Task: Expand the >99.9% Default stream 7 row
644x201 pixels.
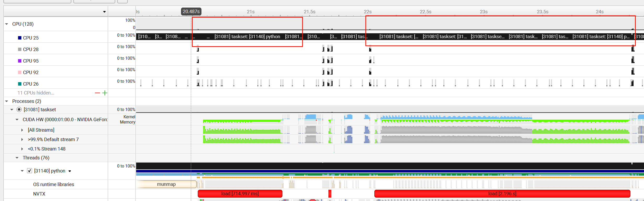Action: point(22,139)
